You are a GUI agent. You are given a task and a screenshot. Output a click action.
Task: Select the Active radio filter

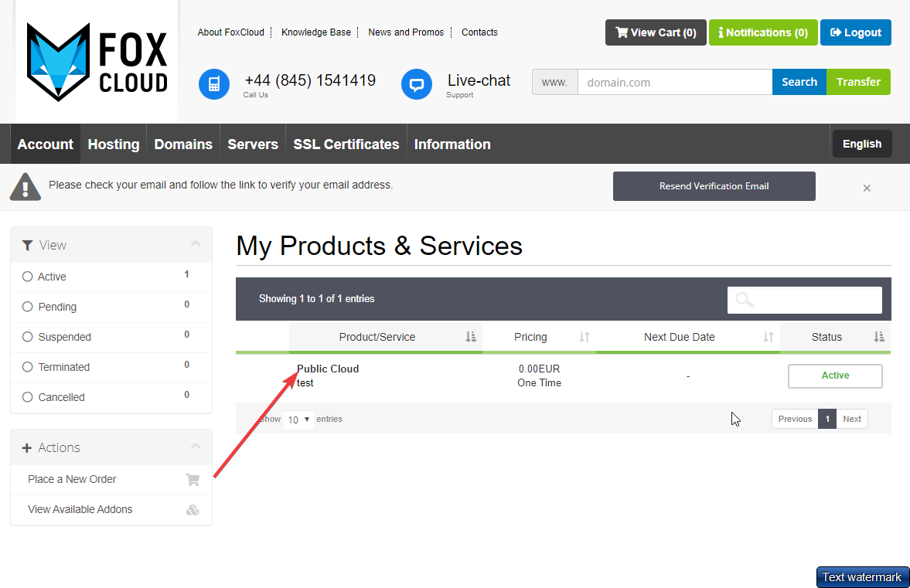coord(28,277)
